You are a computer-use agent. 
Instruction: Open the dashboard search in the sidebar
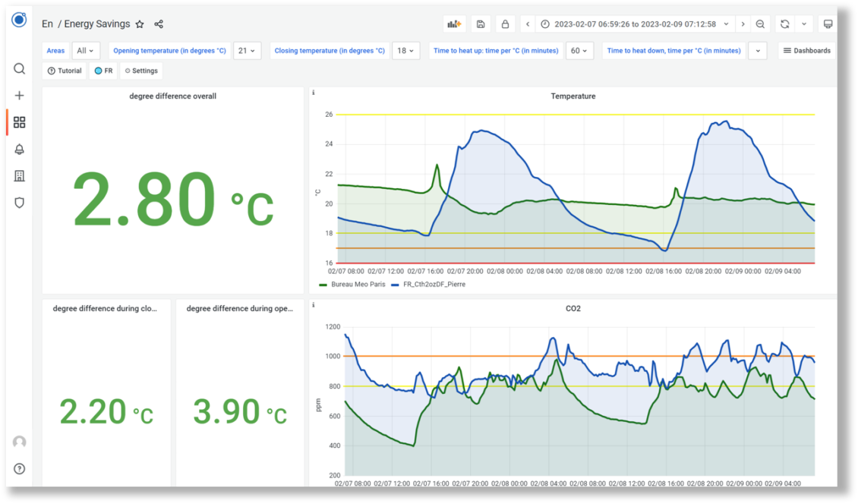(x=19, y=68)
